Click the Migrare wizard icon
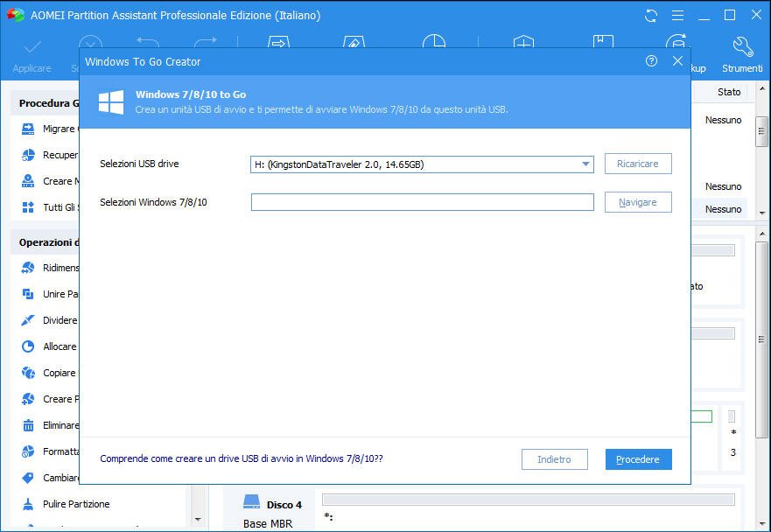This screenshot has width=771, height=532. tap(28, 129)
